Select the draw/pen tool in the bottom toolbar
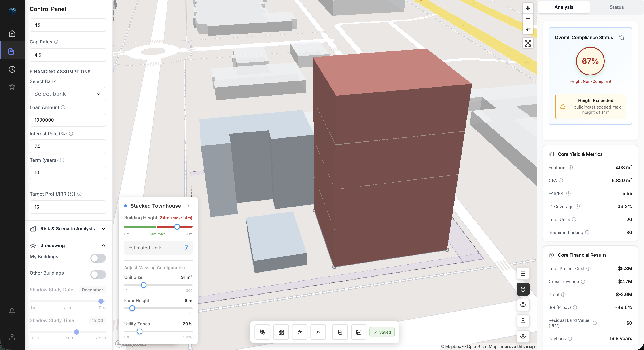The height and width of the screenshot is (350, 644). (262, 332)
